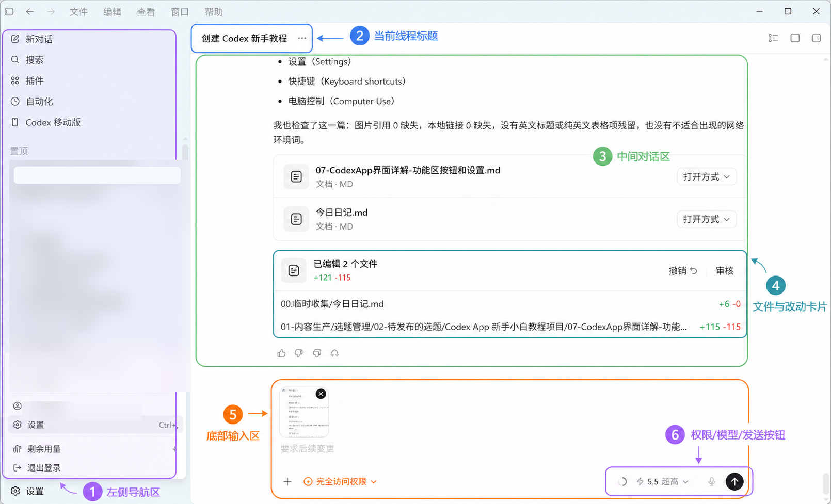
Task: Open the 文件 menu
Action: pyautogui.click(x=78, y=11)
